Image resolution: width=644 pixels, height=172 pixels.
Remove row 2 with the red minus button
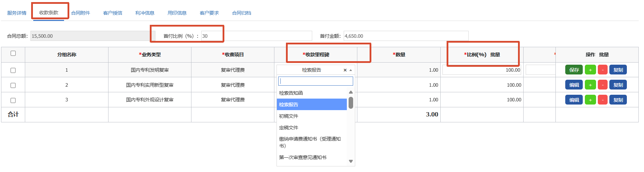point(602,85)
